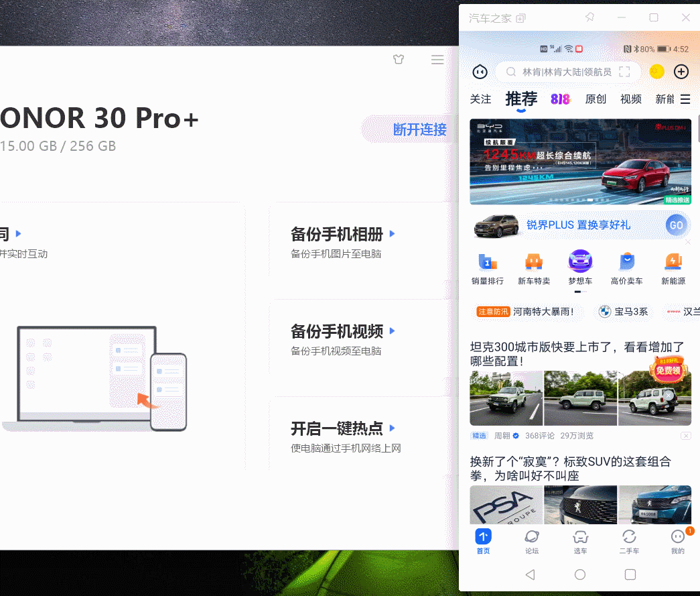Image resolution: width=700 pixels, height=596 pixels.
Task: Switch to 818 tab
Action: coord(560,99)
